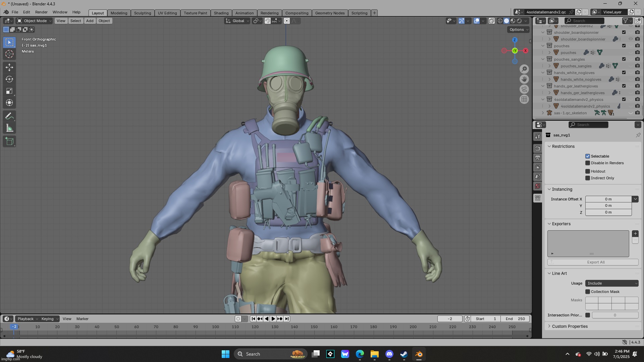Open the Line Art Usage Include dropdown
The width and height of the screenshot is (644, 362).
click(612, 283)
